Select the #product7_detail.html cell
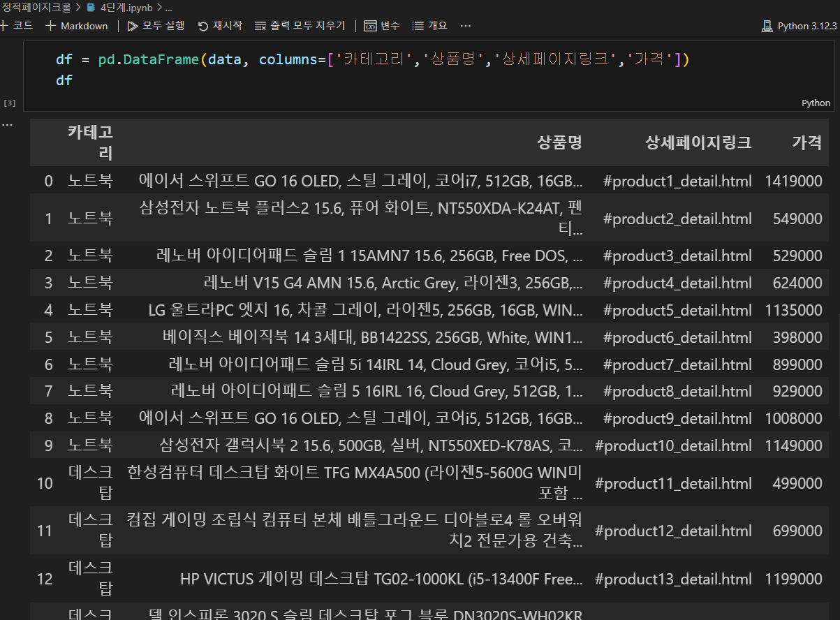Image resolution: width=840 pixels, height=620 pixels. [677, 364]
